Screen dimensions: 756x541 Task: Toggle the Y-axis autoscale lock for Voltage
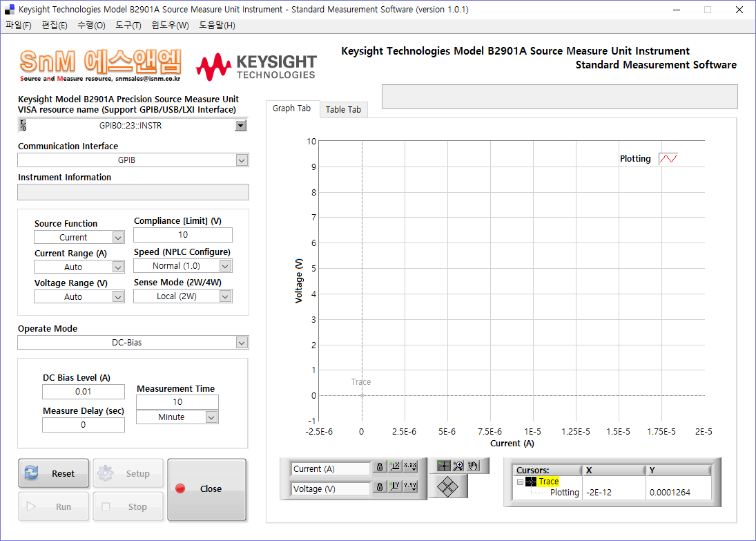point(380,486)
